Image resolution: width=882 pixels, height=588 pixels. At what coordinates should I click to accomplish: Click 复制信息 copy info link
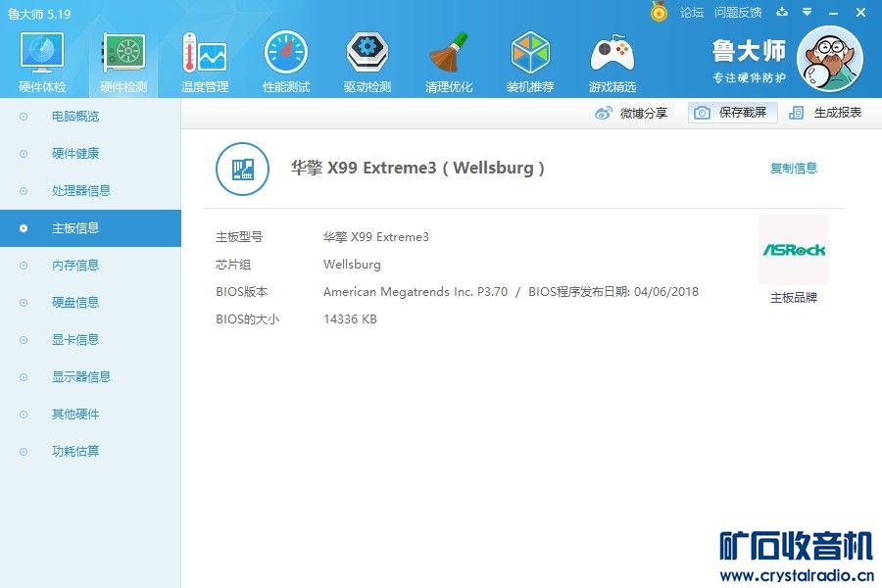pyautogui.click(x=793, y=169)
